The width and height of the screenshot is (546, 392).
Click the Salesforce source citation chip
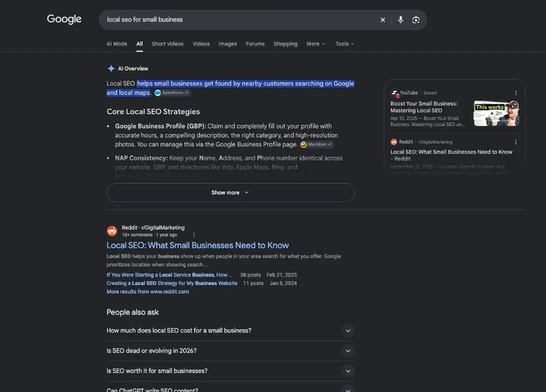click(172, 92)
